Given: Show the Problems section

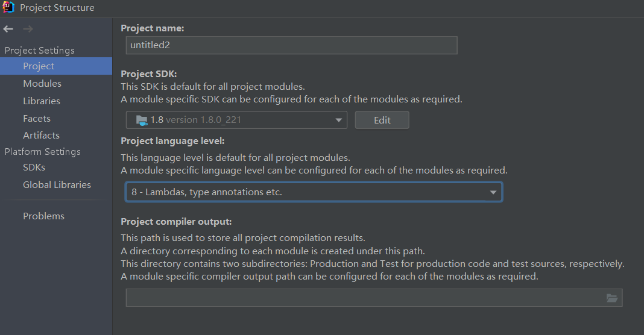Looking at the screenshot, I should pos(43,216).
